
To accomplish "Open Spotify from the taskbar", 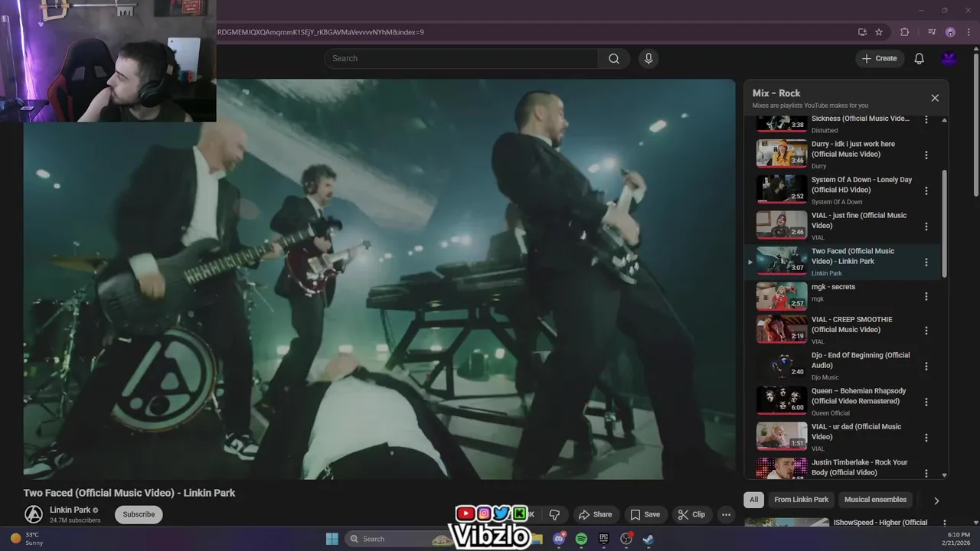I will (581, 539).
